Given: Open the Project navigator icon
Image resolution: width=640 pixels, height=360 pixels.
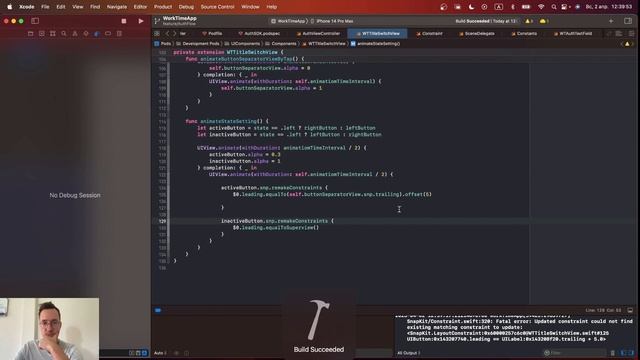Looking at the screenshot, I should coord(31,33).
